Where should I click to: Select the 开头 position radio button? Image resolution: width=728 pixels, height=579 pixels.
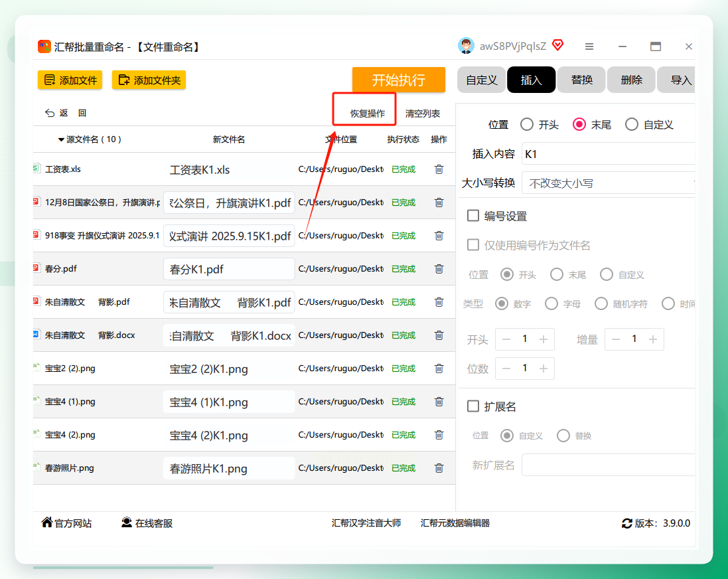pyautogui.click(x=526, y=125)
